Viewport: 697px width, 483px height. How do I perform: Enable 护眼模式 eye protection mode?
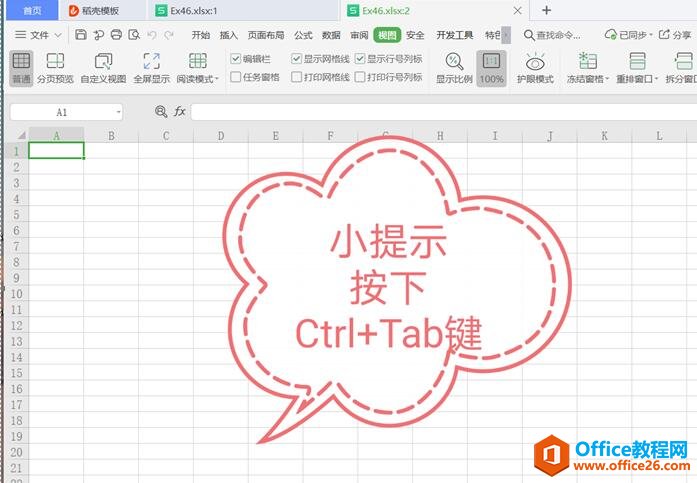click(535, 68)
